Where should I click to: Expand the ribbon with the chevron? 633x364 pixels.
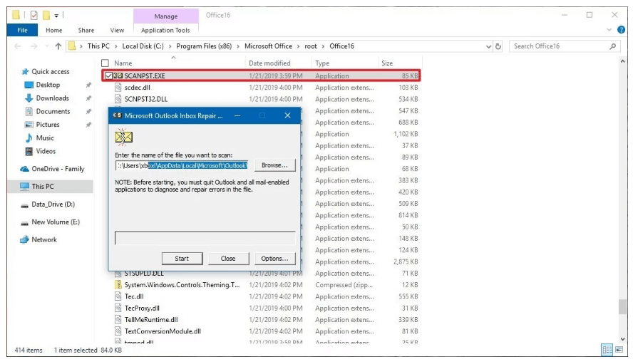pos(609,30)
